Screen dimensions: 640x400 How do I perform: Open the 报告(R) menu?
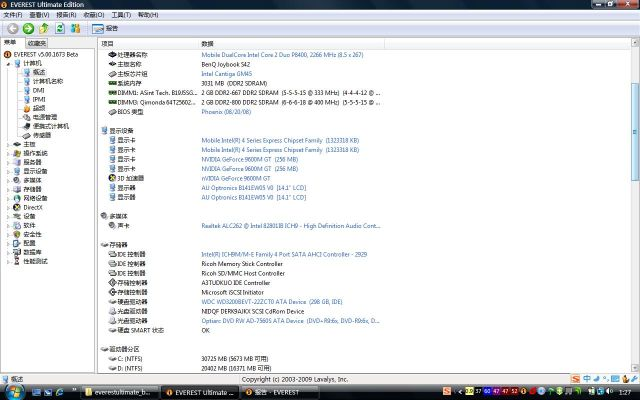coord(66,15)
